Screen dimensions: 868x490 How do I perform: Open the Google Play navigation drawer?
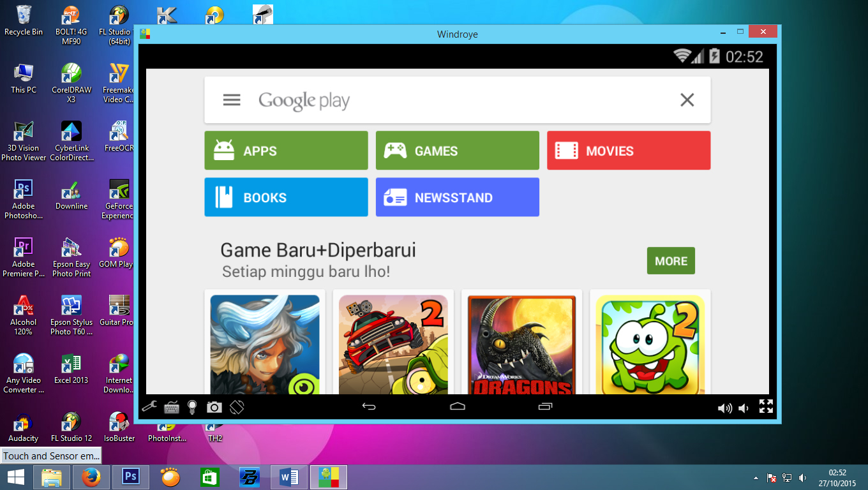pos(231,100)
